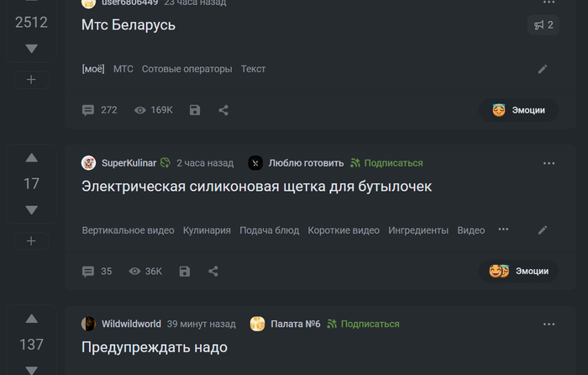The width and height of the screenshot is (588, 375).
Task: Save the Мтс Беларусь post
Action: pos(195,110)
